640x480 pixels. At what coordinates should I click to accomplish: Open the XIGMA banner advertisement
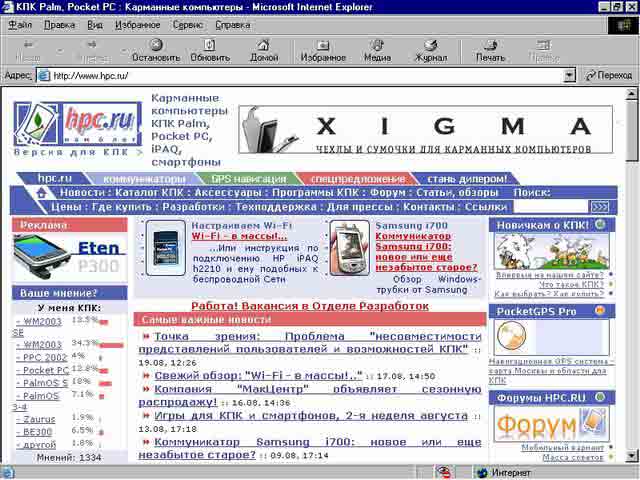coord(425,129)
